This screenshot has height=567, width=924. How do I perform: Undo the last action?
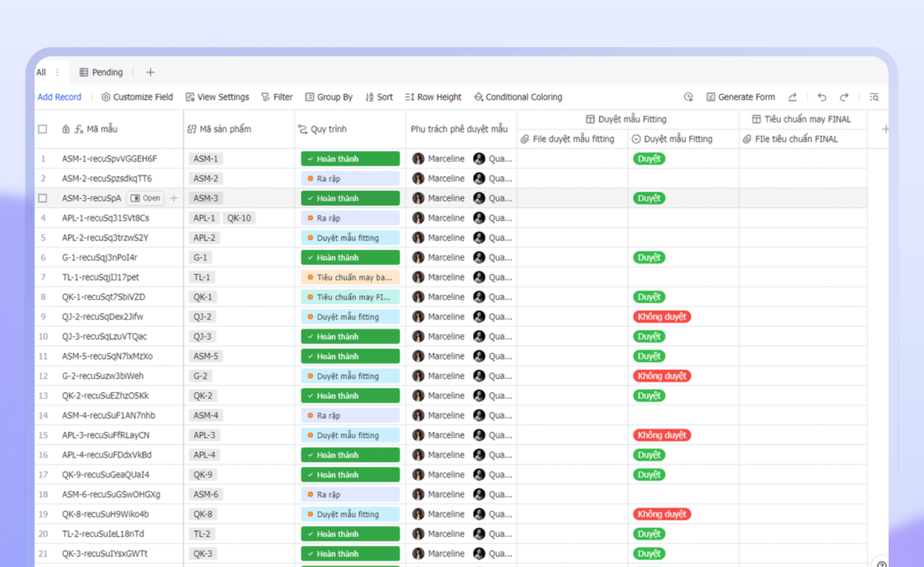822,97
